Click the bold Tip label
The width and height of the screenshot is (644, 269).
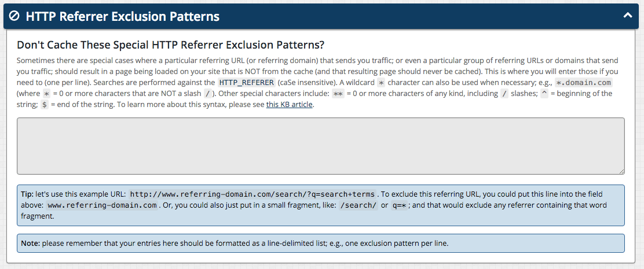point(27,194)
